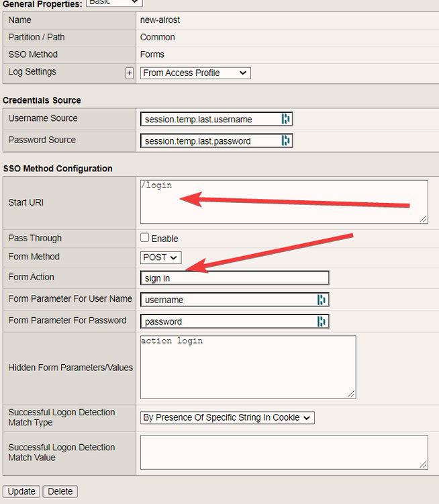Click resize handle of Start URI text area

tap(424, 219)
